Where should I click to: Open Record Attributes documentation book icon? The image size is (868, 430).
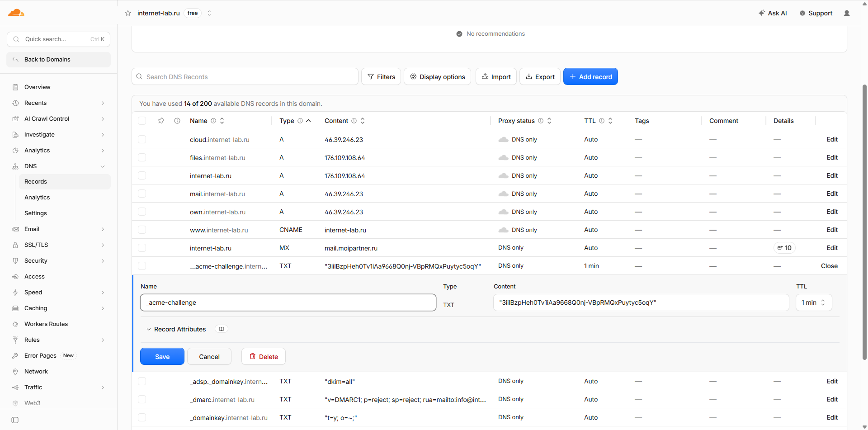(x=222, y=329)
